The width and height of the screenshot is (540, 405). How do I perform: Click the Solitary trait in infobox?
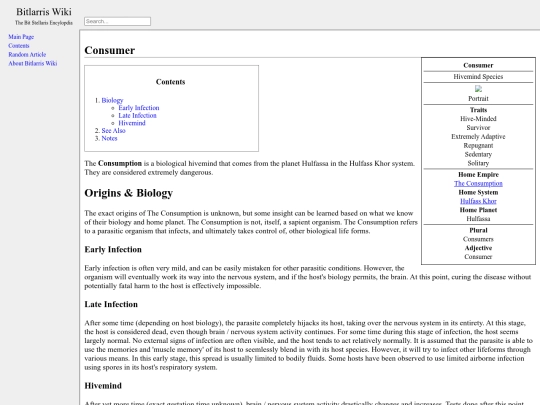pyautogui.click(x=478, y=163)
